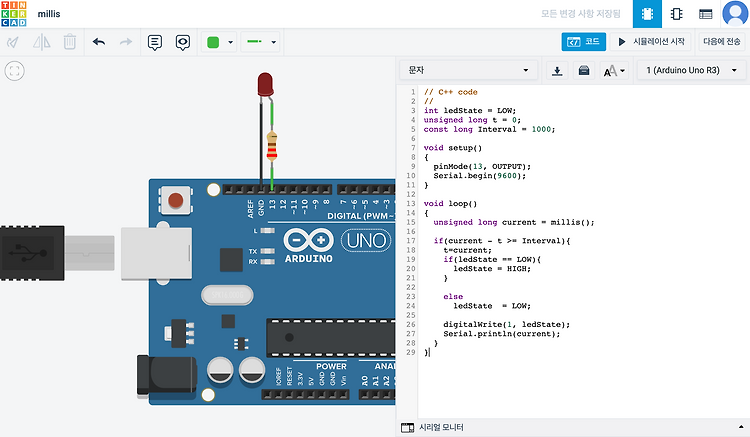The height and width of the screenshot is (437, 750).
Task: Click the 'else' keyword line
Action: point(453,296)
